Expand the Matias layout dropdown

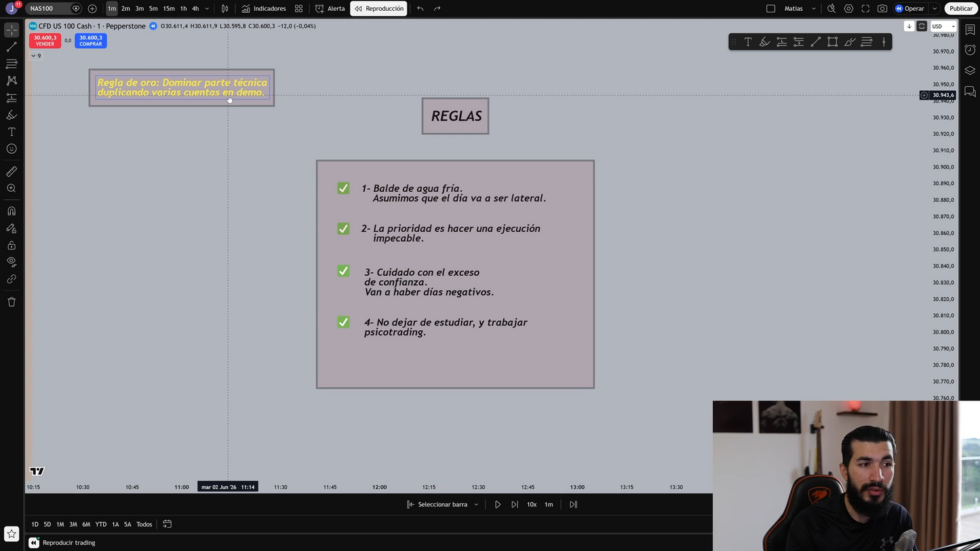tap(814, 9)
